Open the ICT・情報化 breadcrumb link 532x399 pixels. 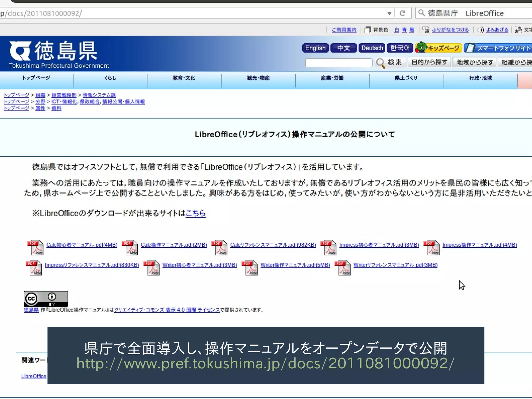(x=64, y=102)
